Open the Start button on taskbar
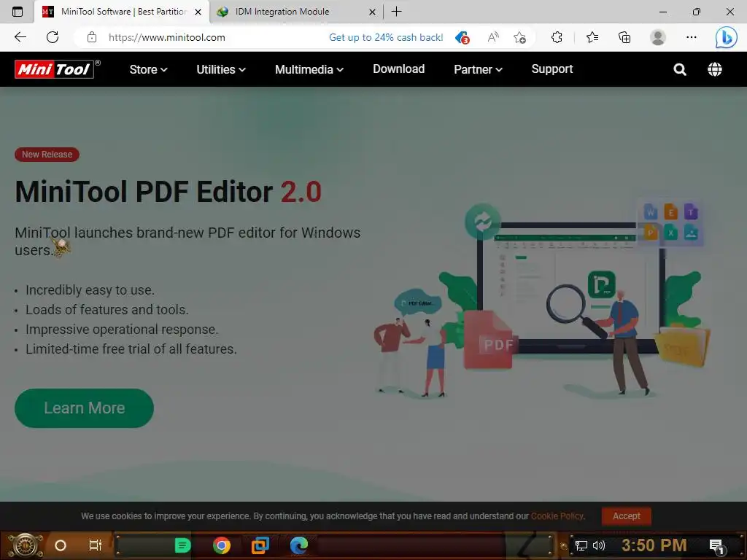This screenshot has height=560, width=747. click(x=25, y=545)
